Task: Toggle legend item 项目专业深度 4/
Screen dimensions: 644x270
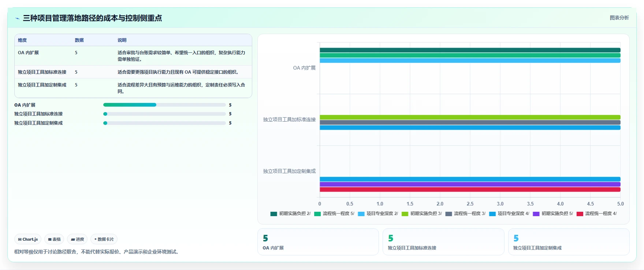Action: (509, 214)
